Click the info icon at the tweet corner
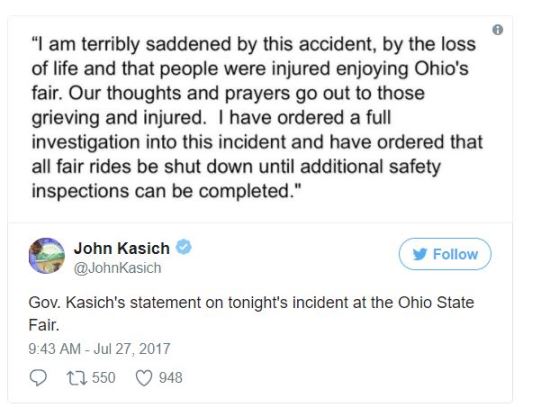 click(497, 30)
